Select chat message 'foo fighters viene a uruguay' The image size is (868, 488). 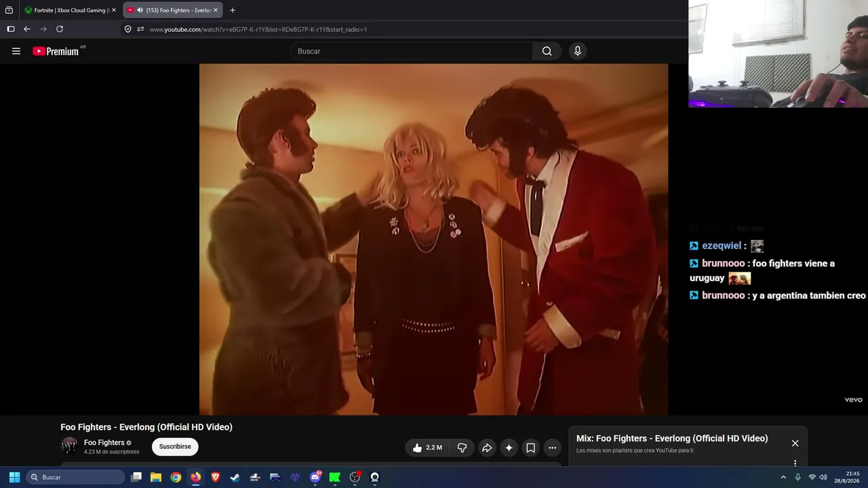[762, 270]
